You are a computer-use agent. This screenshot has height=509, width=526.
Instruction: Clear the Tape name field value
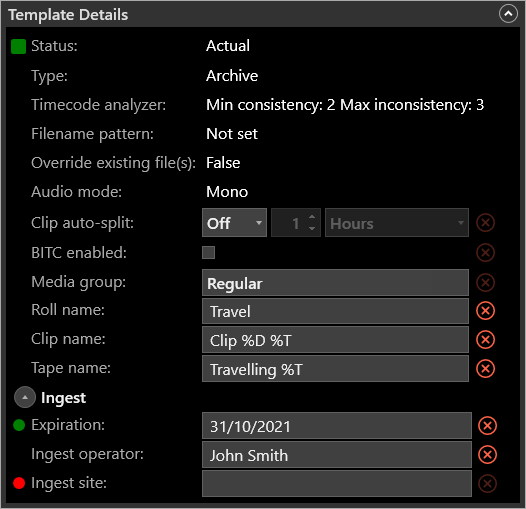pyautogui.click(x=485, y=368)
